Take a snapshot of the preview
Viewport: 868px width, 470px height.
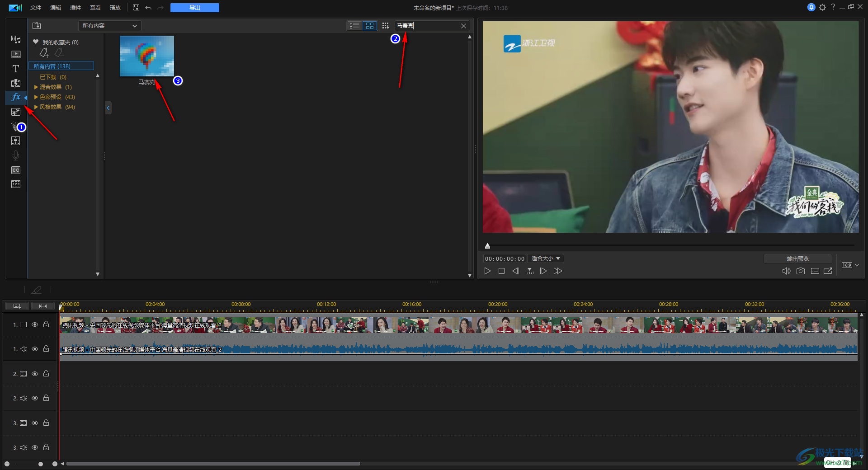pos(801,271)
